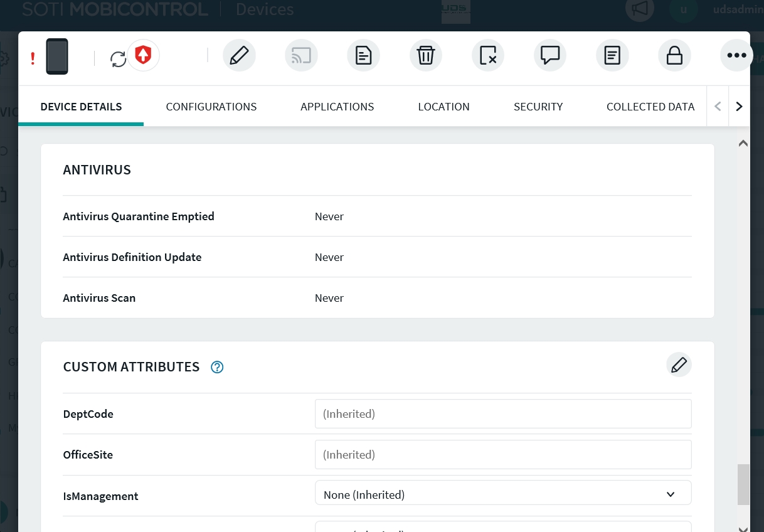Click the lock device padlock icon
This screenshot has height=532, width=764.
[x=674, y=56]
